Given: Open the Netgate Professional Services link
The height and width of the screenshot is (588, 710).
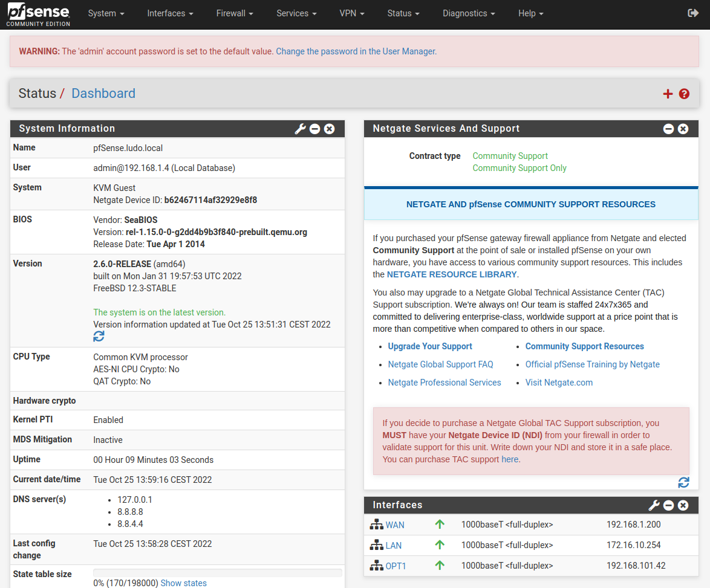Looking at the screenshot, I should (444, 383).
